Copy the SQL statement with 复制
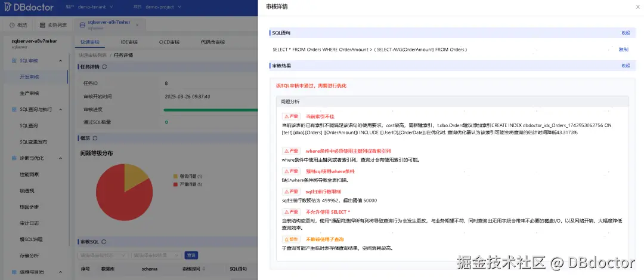Image resolution: width=644 pixels, height=280 pixels. pyautogui.click(x=624, y=50)
